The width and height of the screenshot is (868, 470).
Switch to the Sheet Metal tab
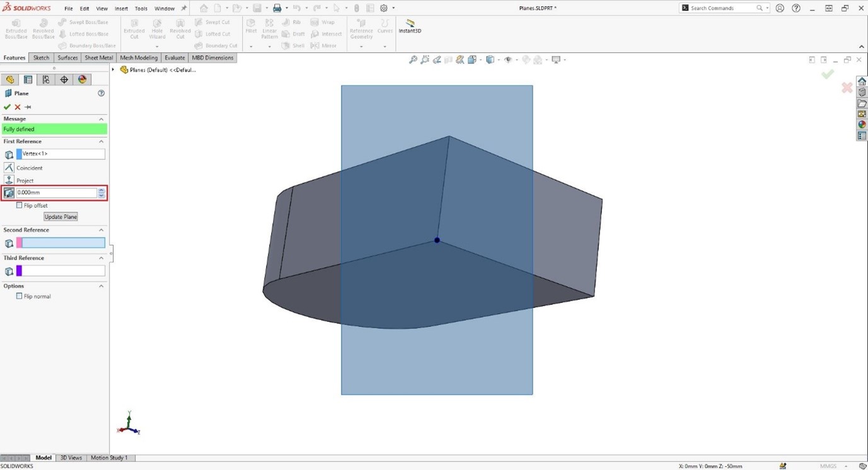[98, 57]
